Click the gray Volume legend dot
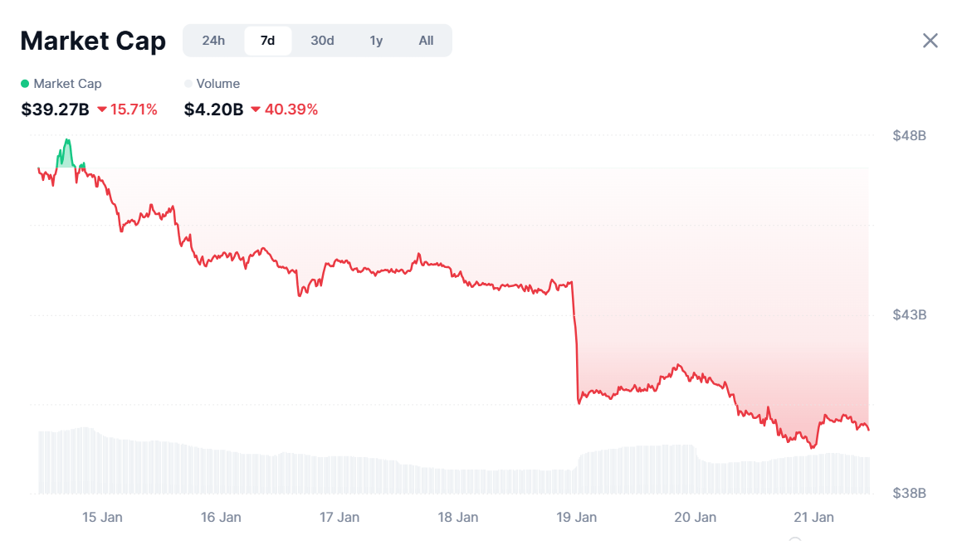 (187, 83)
